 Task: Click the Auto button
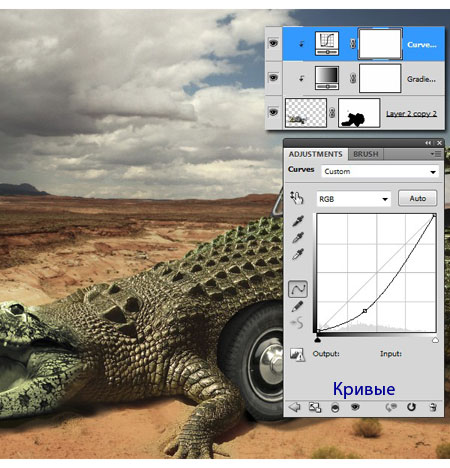point(417,198)
